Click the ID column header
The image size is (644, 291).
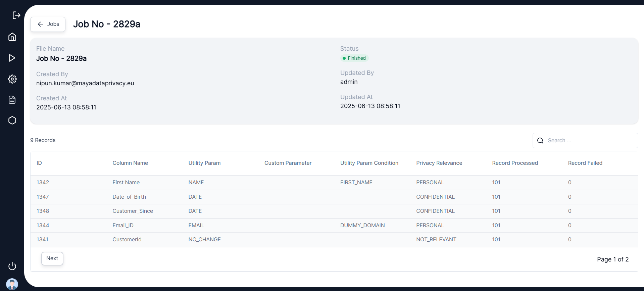point(39,163)
